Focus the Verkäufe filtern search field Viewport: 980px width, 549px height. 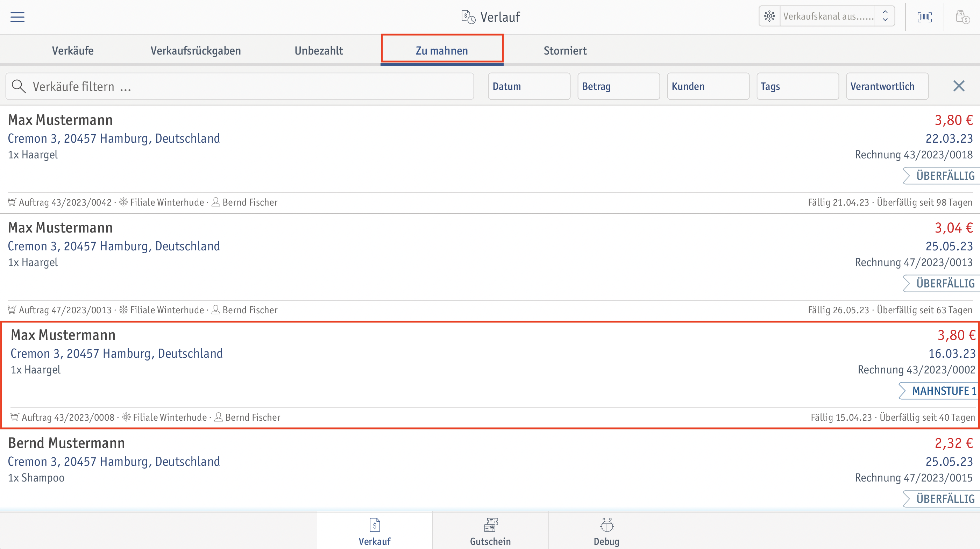coord(240,87)
